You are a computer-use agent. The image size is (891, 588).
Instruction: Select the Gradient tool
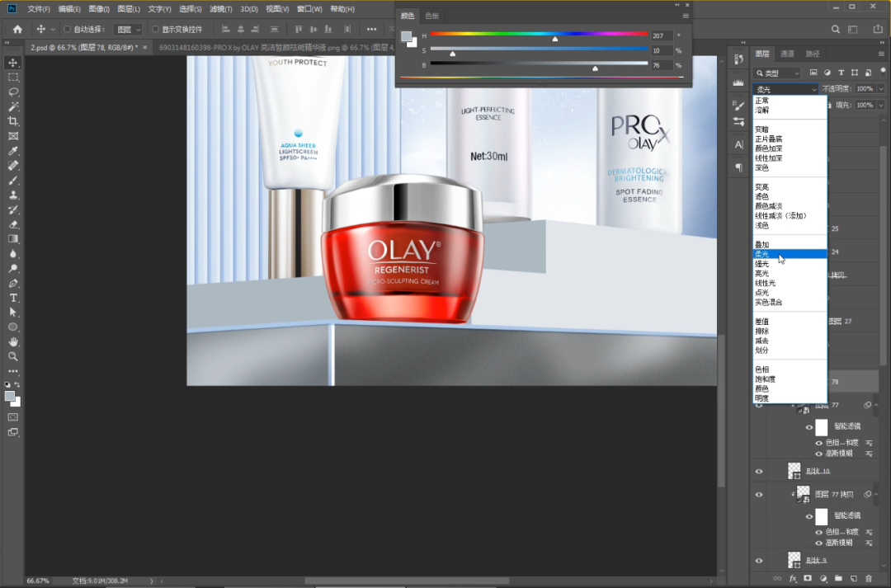pyautogui.click(x=13, y=239)
